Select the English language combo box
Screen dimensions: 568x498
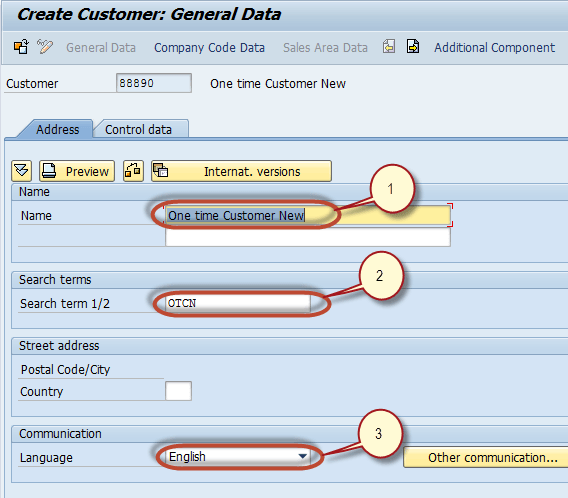click(238, 457)
